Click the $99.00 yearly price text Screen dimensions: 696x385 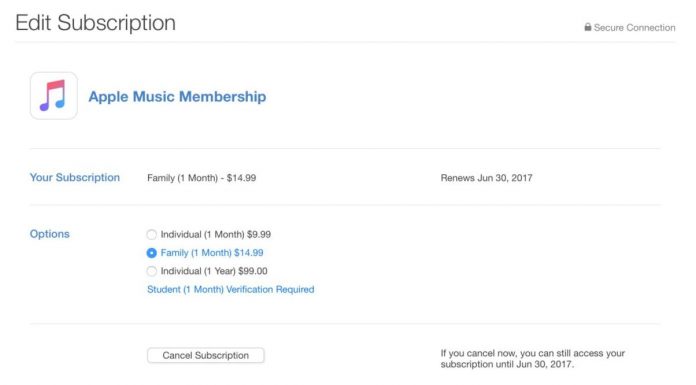[253, 271]
